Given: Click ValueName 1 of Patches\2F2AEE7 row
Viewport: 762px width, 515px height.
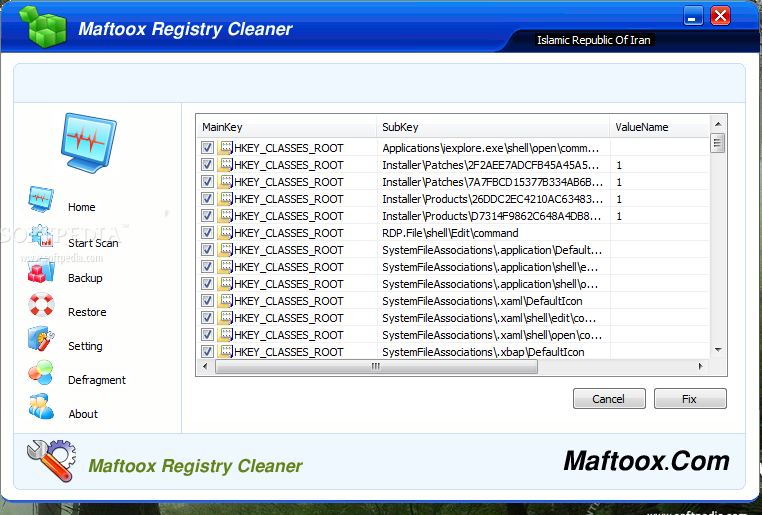Looking at the screenshot, I should (619, 165).
